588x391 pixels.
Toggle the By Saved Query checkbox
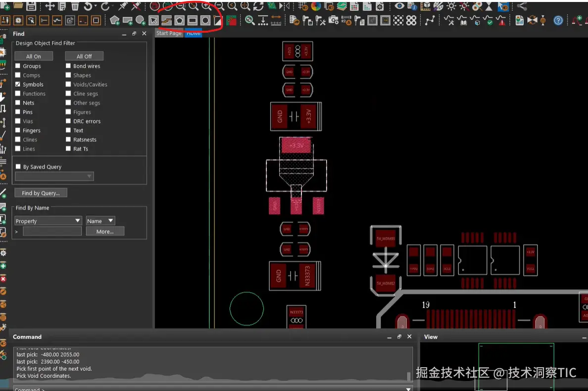pyautogui.click(x=18, y=167)
